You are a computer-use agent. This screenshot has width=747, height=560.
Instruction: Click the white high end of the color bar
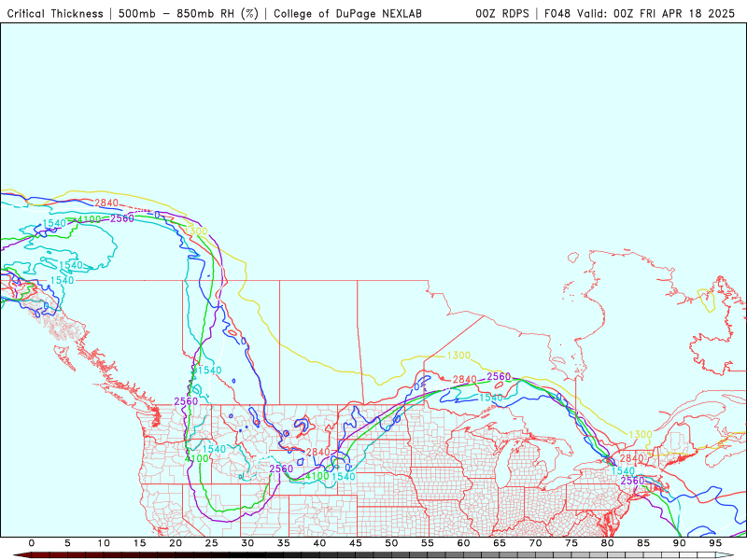[x=725, y=555]
